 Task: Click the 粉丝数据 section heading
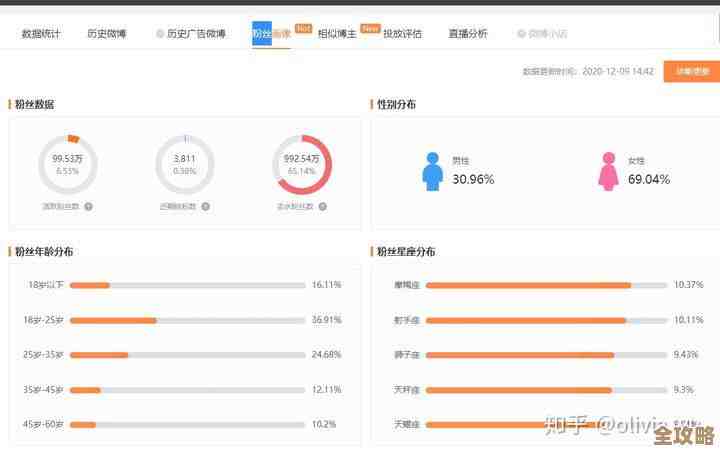[x=34, y=105]
